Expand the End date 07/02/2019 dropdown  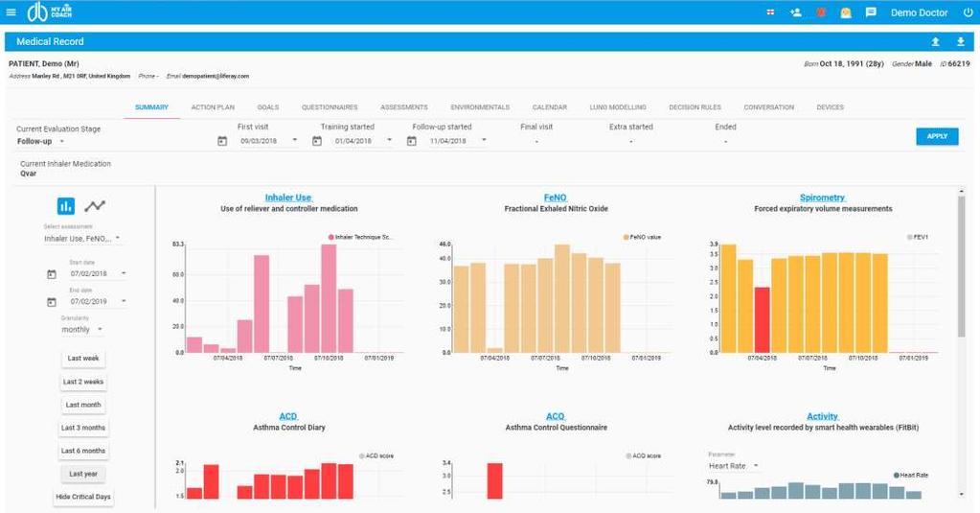click(x=98, y=301)
